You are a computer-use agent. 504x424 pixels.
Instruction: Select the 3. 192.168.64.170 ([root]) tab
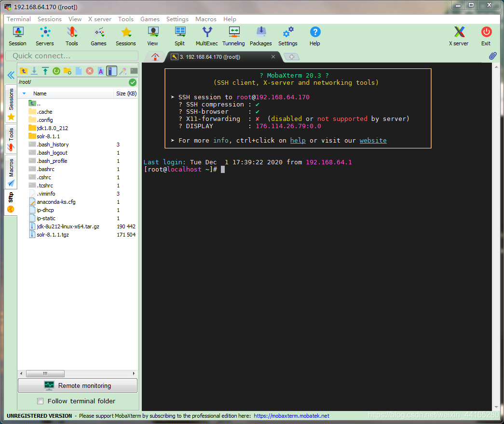point(210,57)
